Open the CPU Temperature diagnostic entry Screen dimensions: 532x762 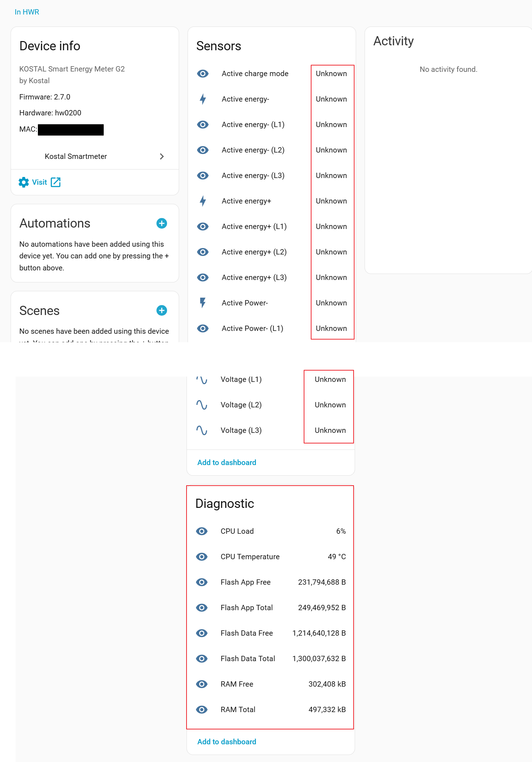point(250,557)
